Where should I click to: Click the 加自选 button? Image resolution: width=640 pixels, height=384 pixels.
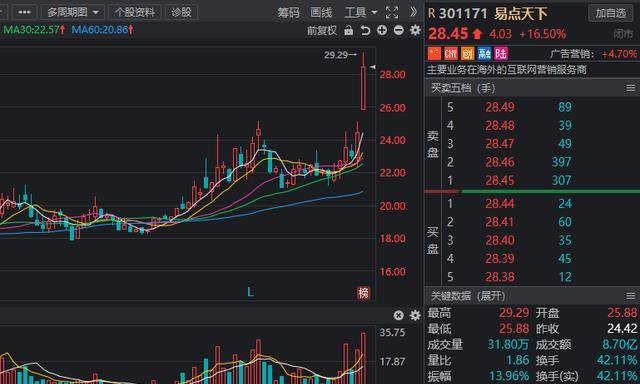(611, 13)
